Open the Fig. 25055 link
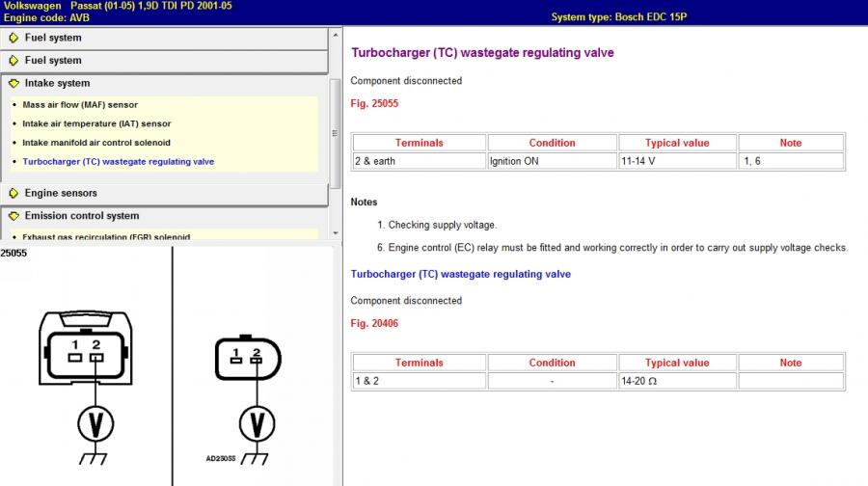This screenshot has height=486, width=868. [x=374, y=103]
